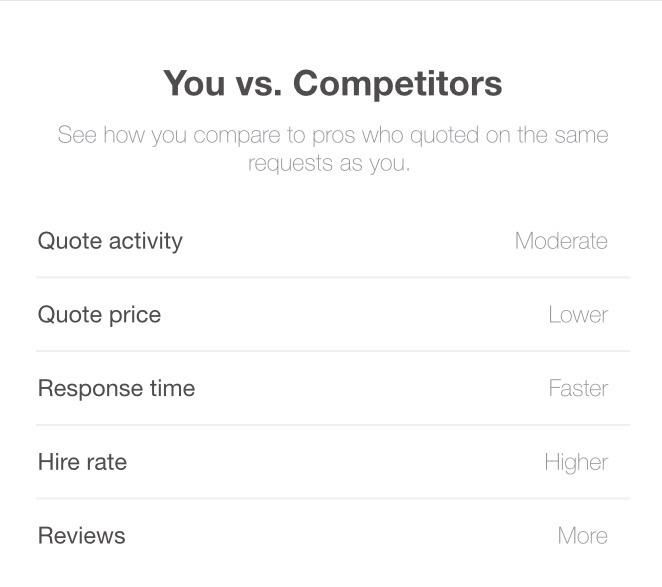
Task: Click the word "You" in the heading
Action: [x=194, y=83]
